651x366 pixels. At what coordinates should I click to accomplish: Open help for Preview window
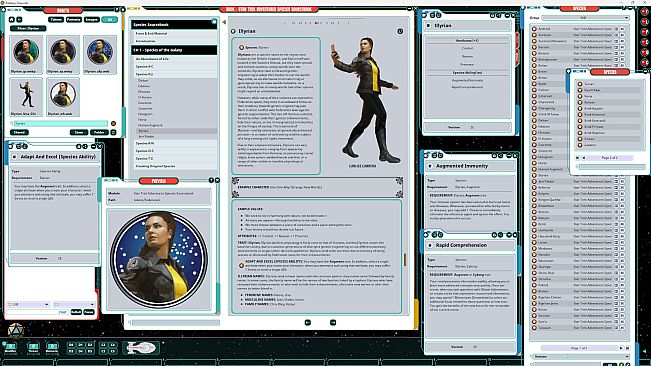pyautogui.click(x=211, y=181)
